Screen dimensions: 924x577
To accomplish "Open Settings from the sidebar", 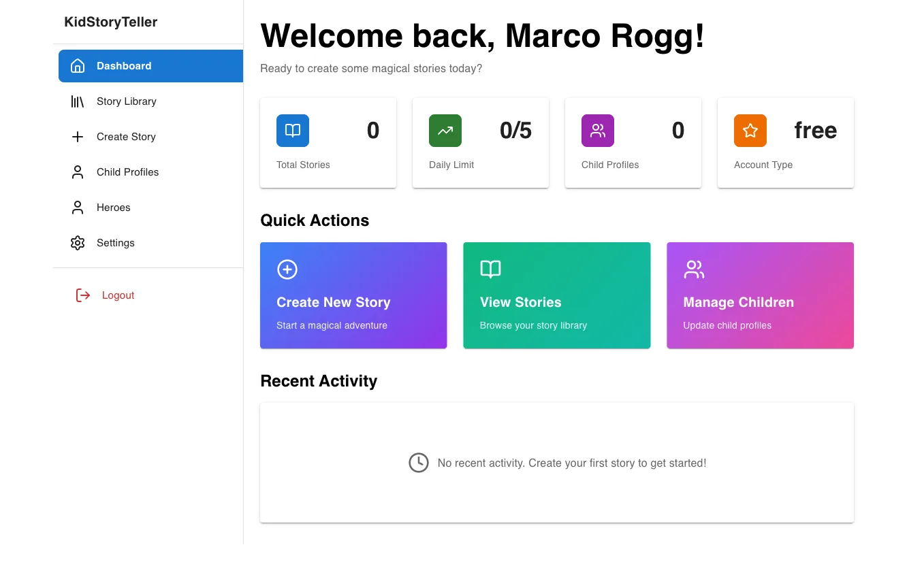I will pyautogui.click(x=150, y=243).
